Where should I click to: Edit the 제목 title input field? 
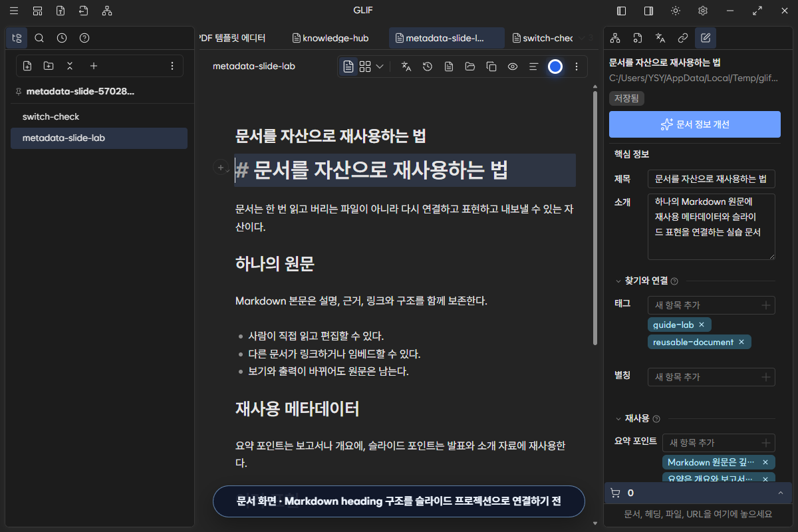(712, 179)
